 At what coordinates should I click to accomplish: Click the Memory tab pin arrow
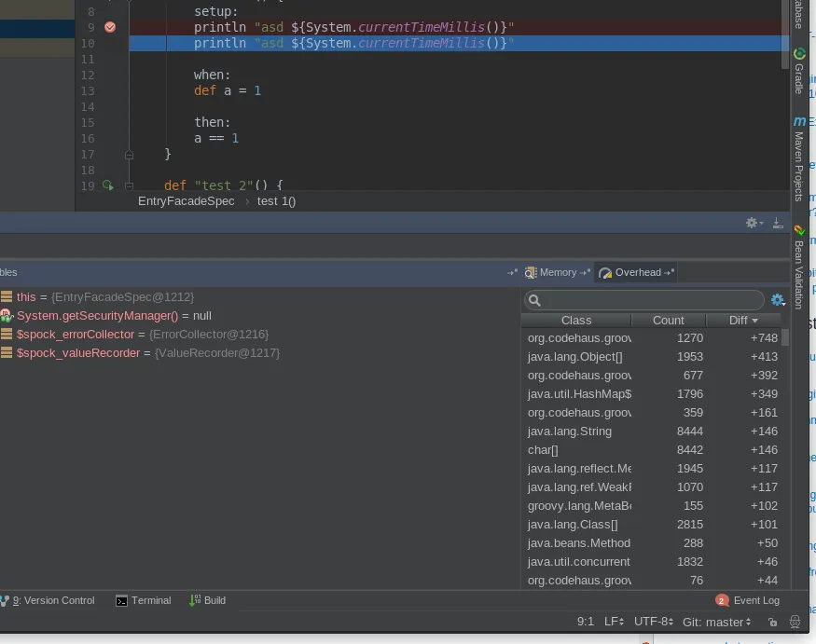[x=585, y=272]
